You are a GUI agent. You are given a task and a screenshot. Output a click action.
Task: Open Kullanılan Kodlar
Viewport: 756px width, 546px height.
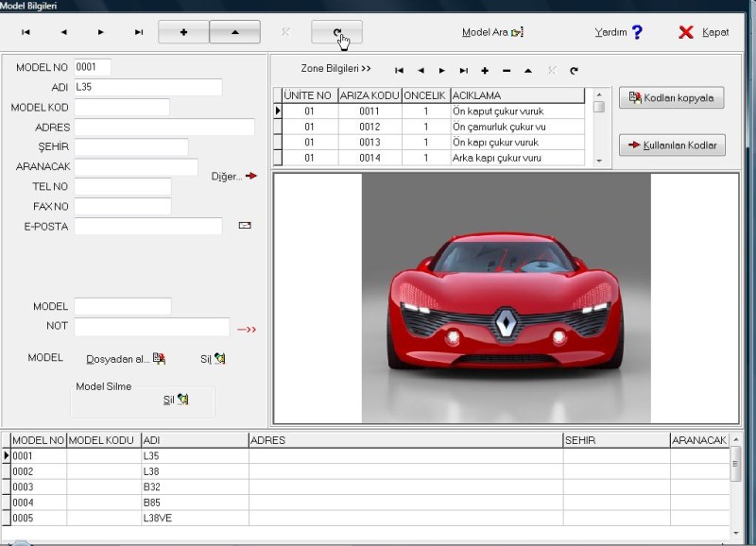click(672, 145)
